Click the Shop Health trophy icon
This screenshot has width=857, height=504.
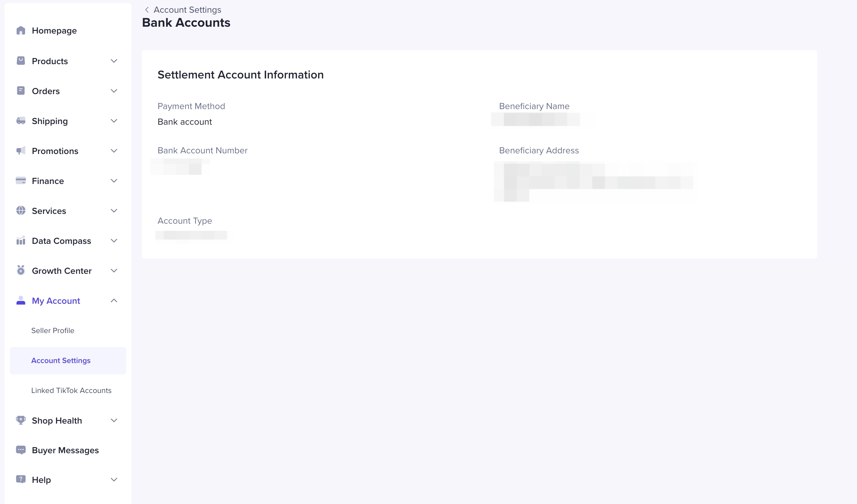pos(21,420)
